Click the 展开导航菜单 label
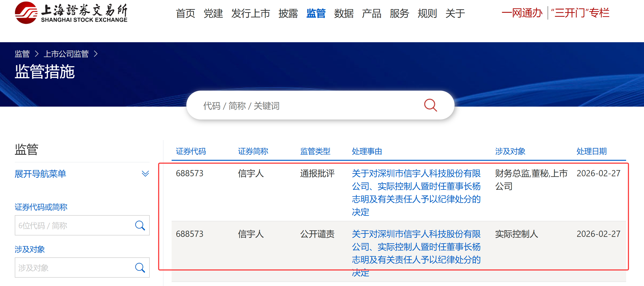 [x=41, y=174]
